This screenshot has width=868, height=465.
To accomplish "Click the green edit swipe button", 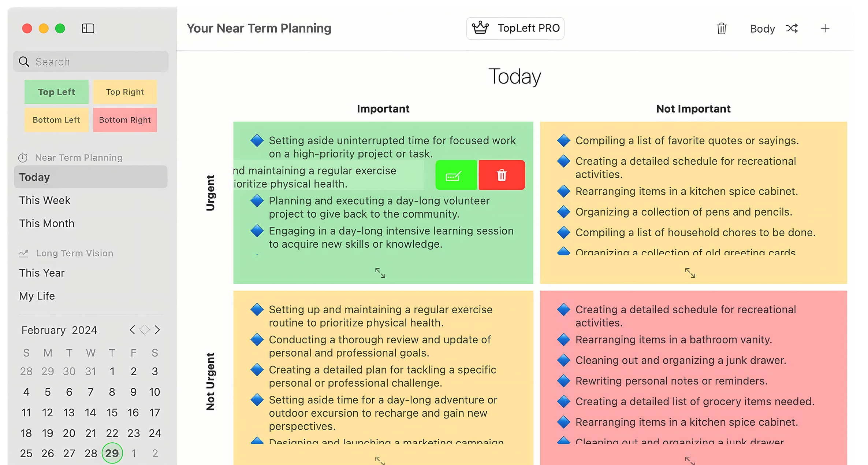I will coord(456,175).
